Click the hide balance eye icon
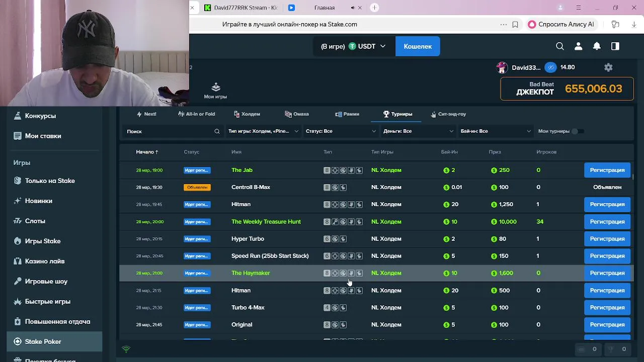This screenshot has width=644, height=362. pyautogui.click(x=551, y=67)
